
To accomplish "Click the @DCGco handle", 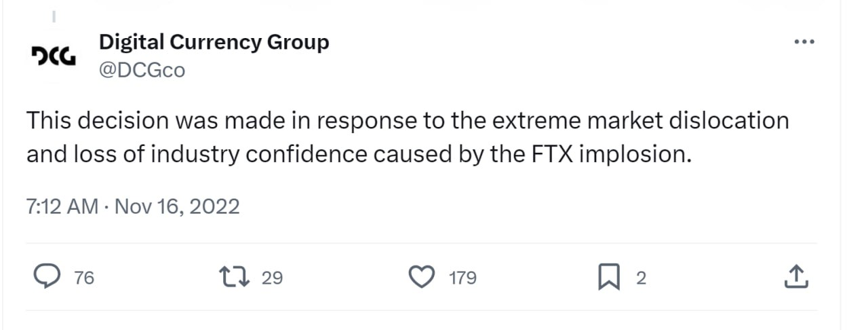I will point(142,69).
